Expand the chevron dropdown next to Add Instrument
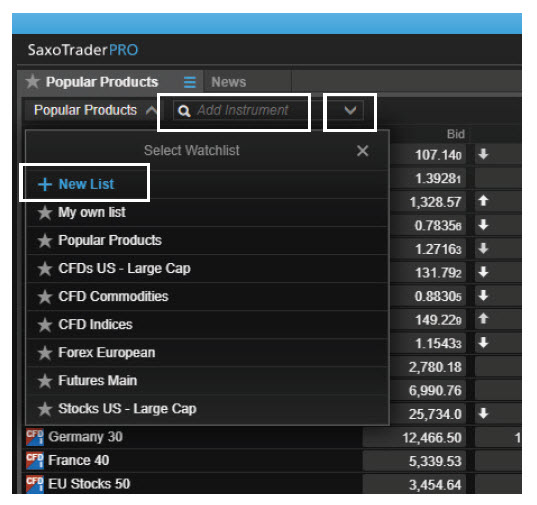 [x=350, y=110]
